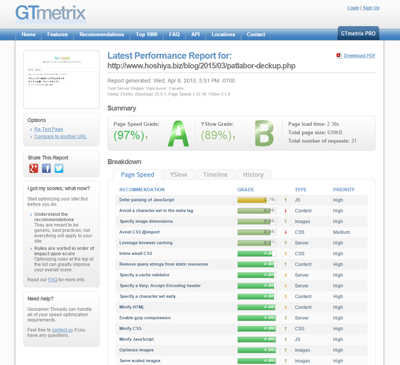Expand Avoid a character set in meta tag
Screen dimensions: 400x365
pyautogui.click(x=156, y=210)
